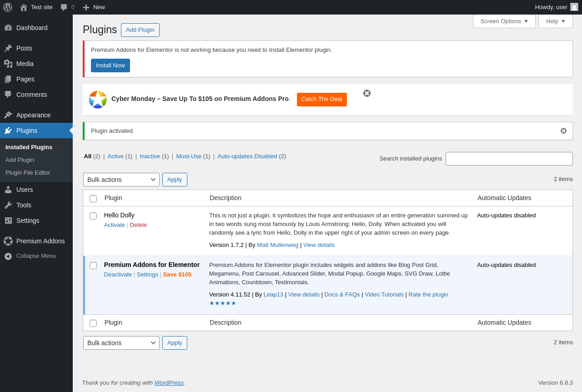The height and width of the screenshot is (392, 582).
Task: Dismiss the Cyber Monday promo banner
Action: [x=367, y=93]
